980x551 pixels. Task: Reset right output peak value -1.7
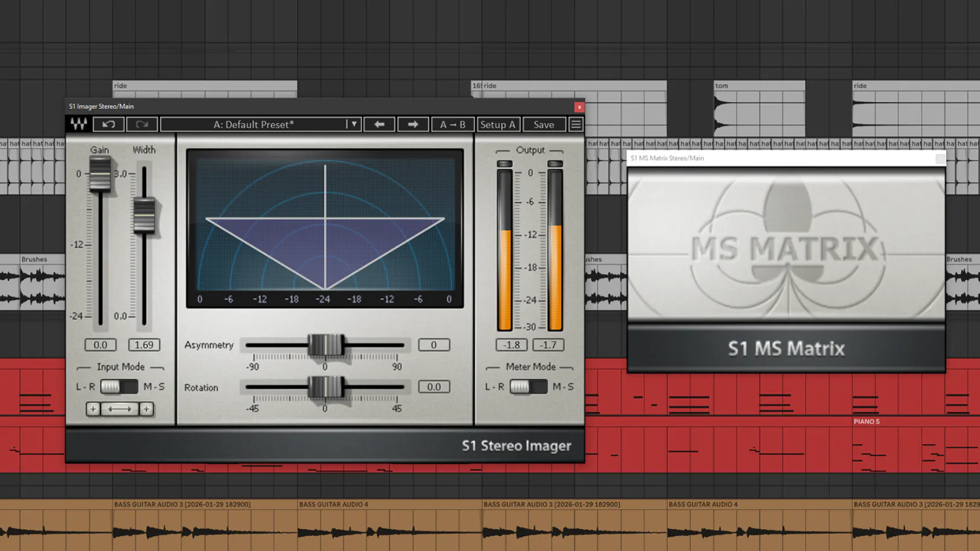[x=548, y=345]
